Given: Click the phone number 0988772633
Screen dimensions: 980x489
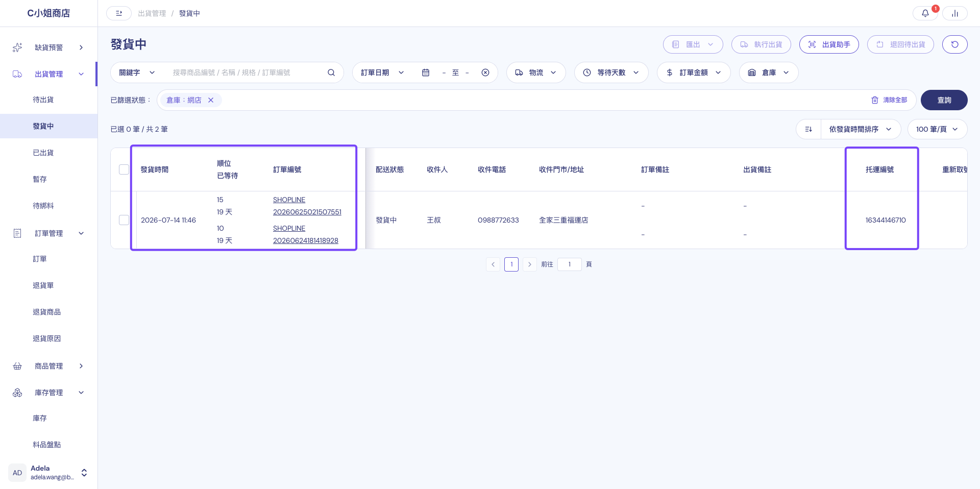Looking at the screenshot, I should (498, 220).
